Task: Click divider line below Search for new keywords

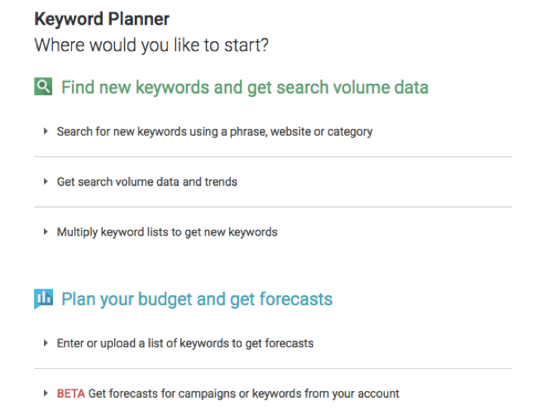Action: click(273, 157)
